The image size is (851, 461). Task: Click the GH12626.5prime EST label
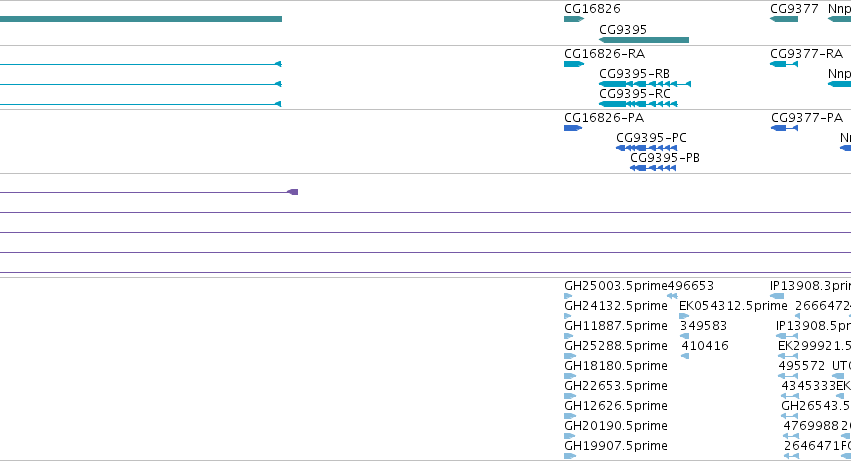[616, 407]
